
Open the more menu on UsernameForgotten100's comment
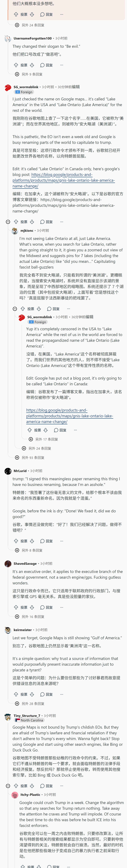(61, 65)
